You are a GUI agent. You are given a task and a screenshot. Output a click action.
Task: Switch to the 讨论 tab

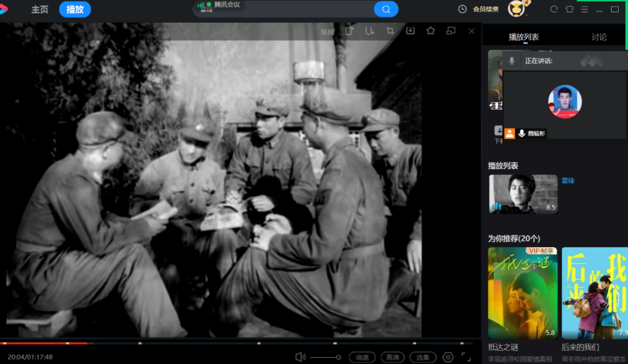tap(599, 37)
